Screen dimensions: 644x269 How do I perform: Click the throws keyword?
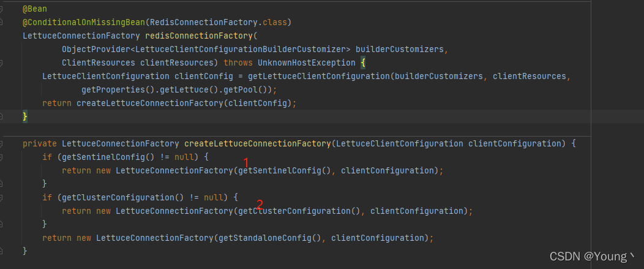coord(238,63)
